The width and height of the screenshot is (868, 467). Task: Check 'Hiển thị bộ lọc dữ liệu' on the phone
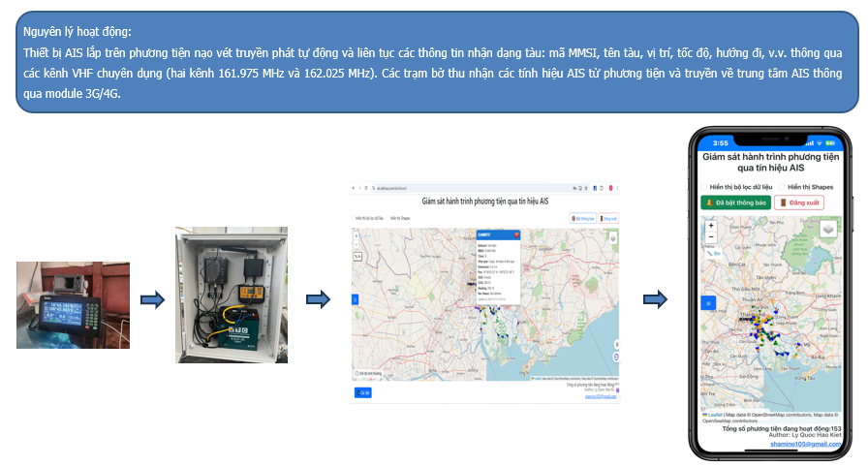point(704,187)
